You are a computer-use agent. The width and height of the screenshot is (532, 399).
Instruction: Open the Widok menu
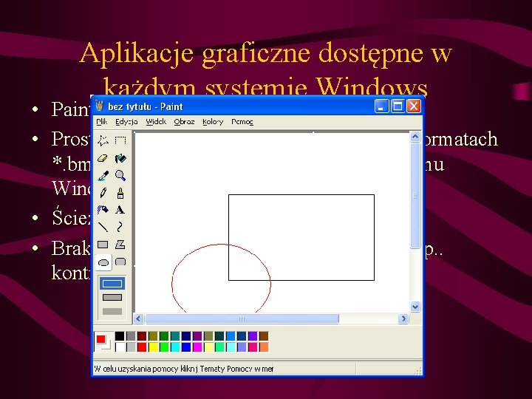pyautogui.click(x=156, y=121)
